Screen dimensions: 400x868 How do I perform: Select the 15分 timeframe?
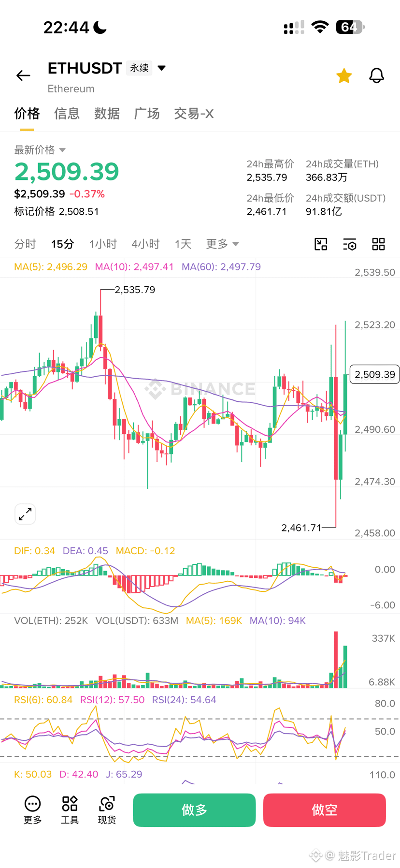[x=63, y=244]
